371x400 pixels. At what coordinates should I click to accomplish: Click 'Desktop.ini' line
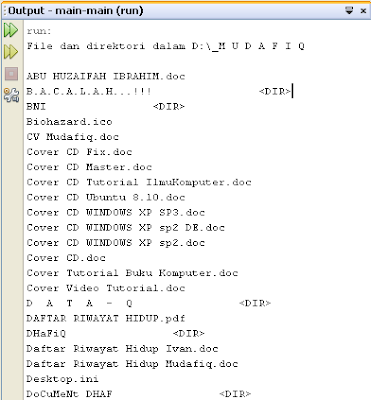(63, 379)
